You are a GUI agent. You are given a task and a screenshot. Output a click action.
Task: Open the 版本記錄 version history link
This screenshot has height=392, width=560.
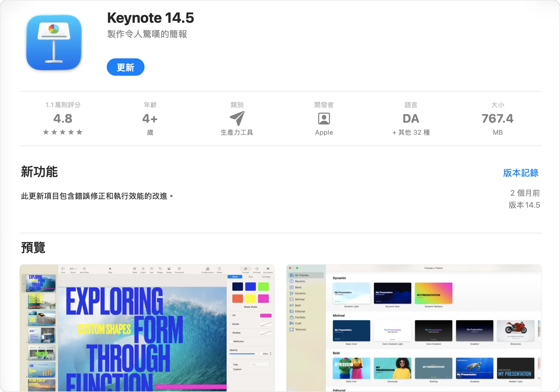[x=521, y=173]
